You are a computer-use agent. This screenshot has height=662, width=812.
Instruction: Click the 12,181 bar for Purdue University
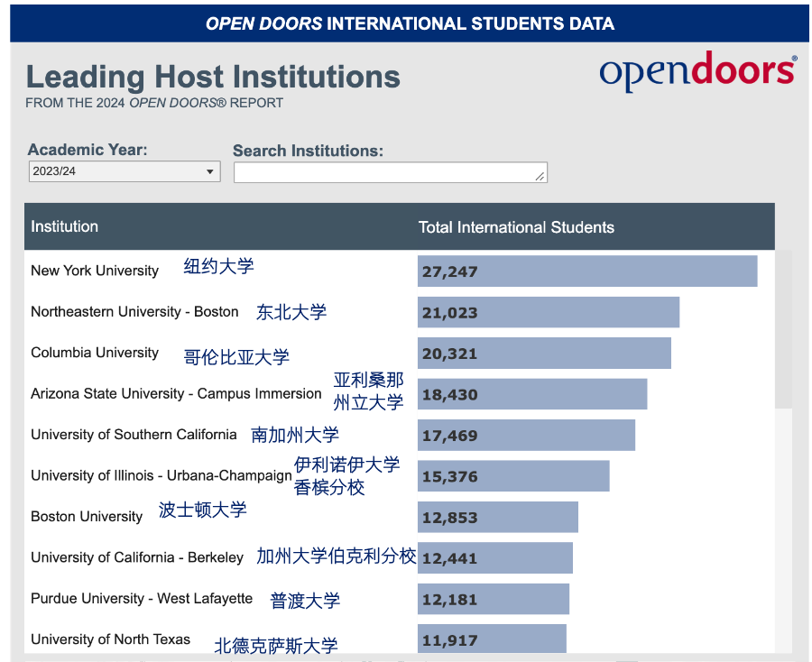coord(494,599)
